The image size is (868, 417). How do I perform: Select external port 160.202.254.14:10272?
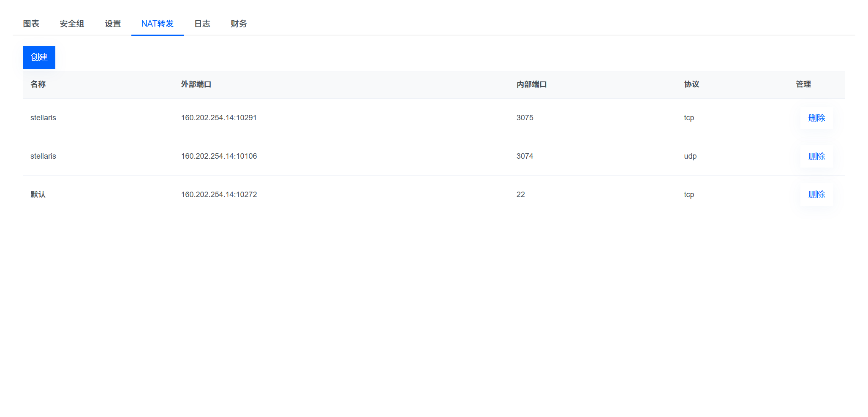click(219, 195)
